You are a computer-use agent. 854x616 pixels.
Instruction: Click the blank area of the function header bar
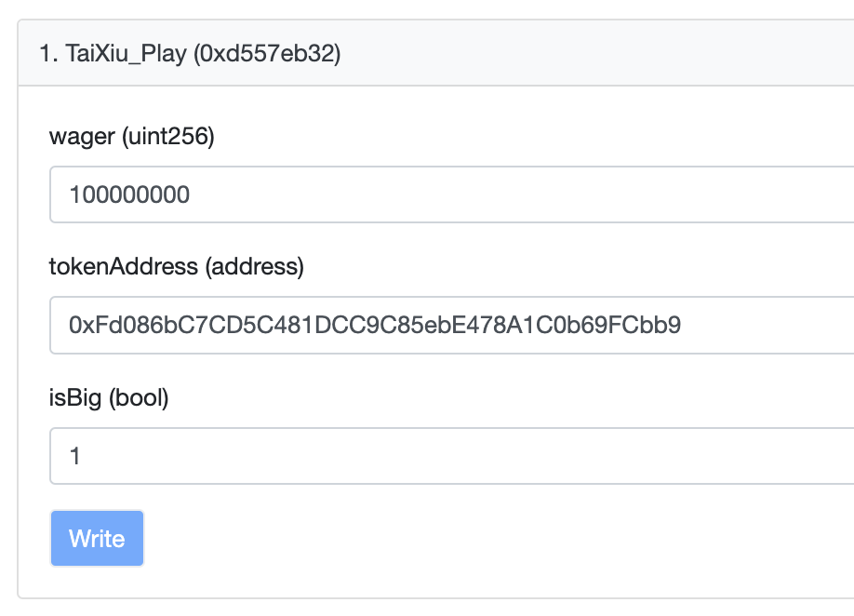[x=595, y=54]
